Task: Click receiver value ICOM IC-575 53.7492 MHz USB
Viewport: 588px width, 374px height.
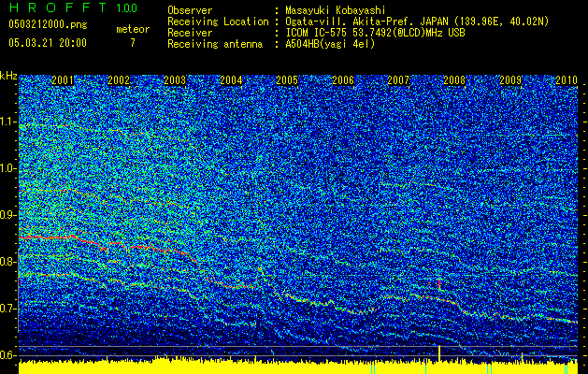Action: pos(375,33)
